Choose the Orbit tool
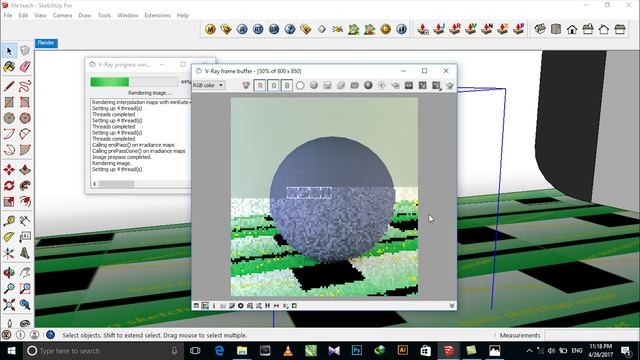This screenshot has width=640, height=360. (x=9, y=272)
